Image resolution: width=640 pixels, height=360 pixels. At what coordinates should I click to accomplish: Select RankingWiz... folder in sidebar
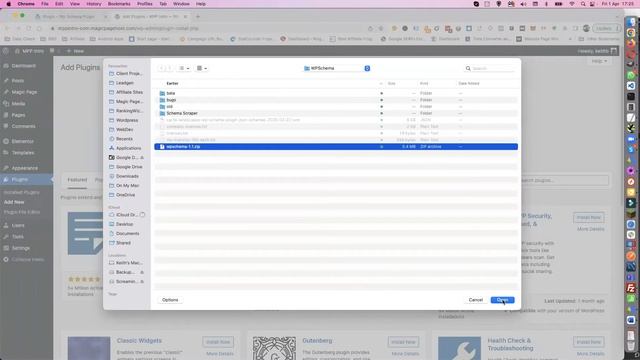(126, 111)
